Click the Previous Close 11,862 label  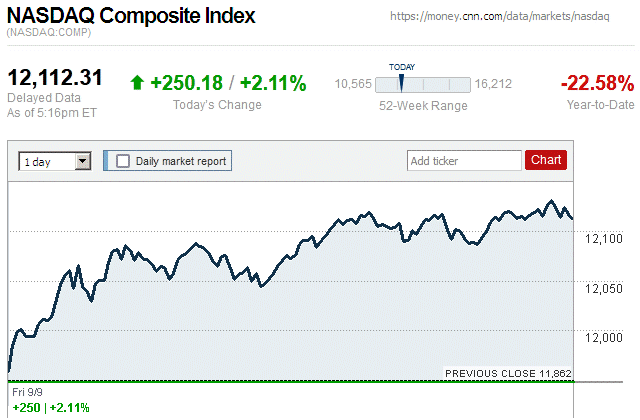tap(508, 373)
